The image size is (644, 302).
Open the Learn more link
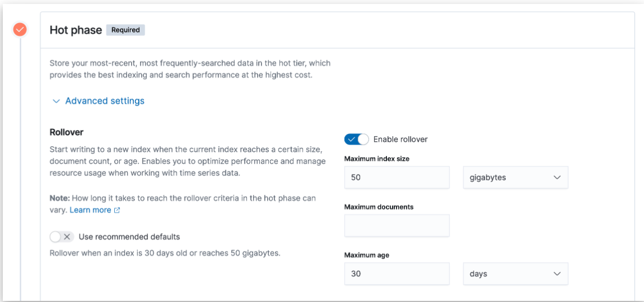point(90,210)
